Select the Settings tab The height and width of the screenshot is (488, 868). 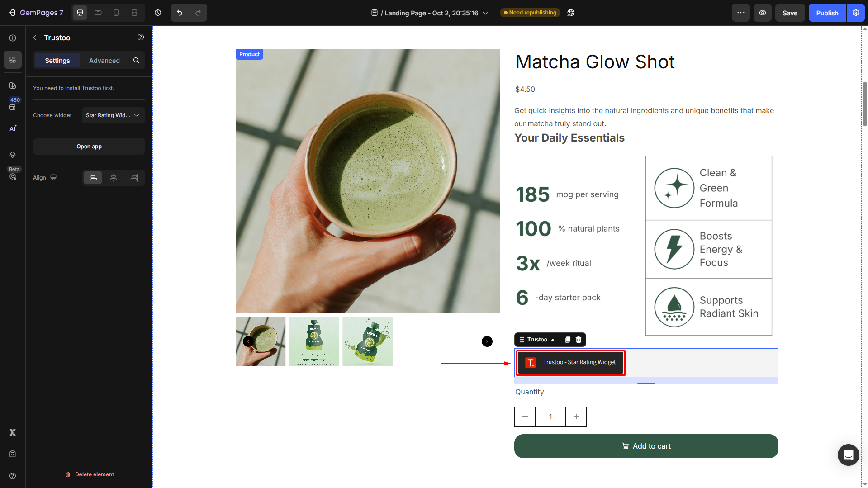pyautogui.click(x=57, y=61)
